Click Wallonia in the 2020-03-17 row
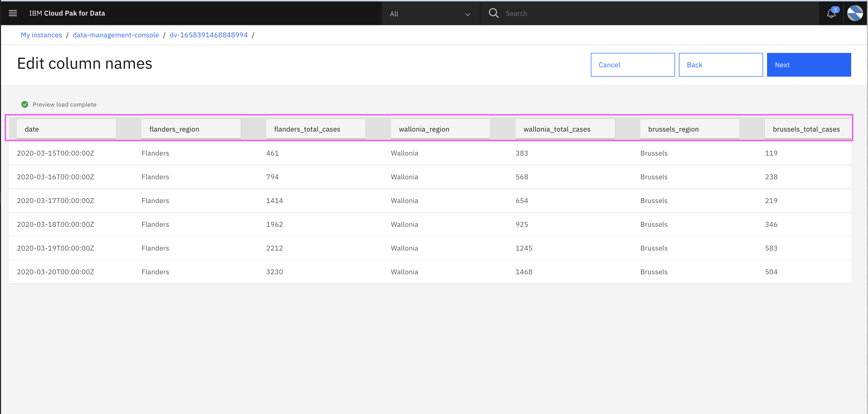 pos(404,201)
